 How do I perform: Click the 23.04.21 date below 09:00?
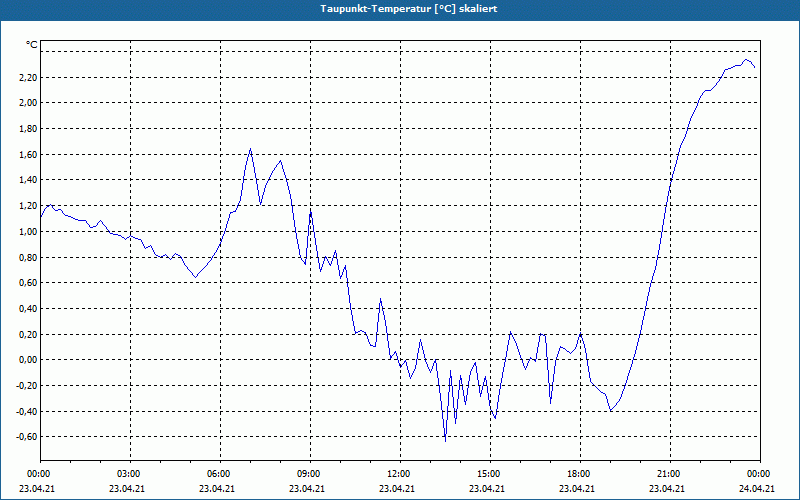click(307, 488)
